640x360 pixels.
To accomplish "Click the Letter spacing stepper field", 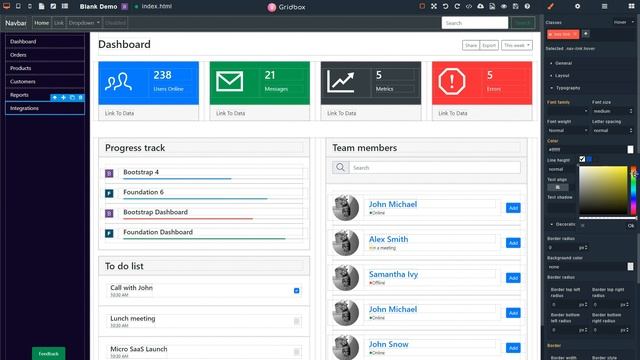I will [612, 130].
